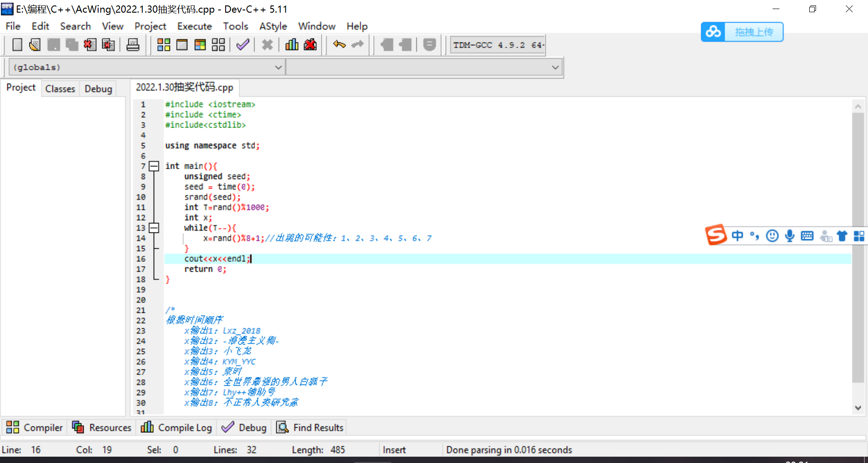Click the 拖拽上传 upload button
Screen dimensions: 868x463
click(x=754, y=32)
